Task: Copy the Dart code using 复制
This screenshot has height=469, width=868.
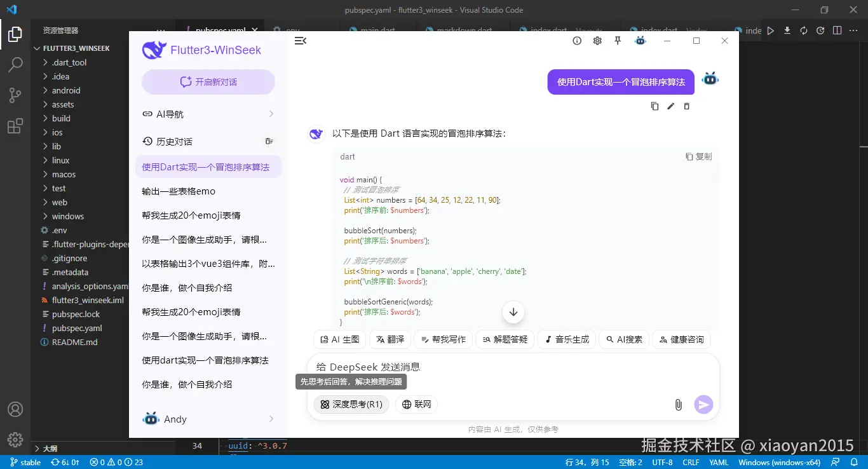Action: [699, 156]
